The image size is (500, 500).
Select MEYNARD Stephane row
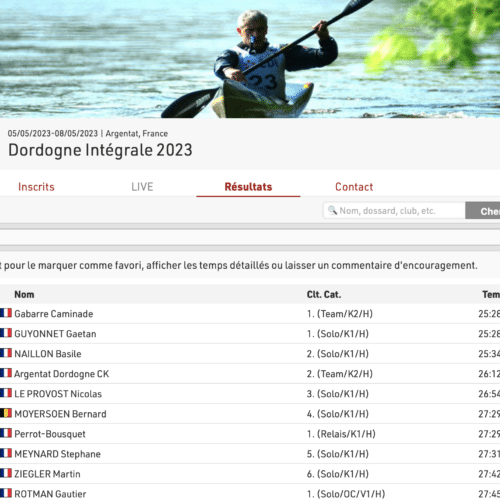click(250, 454)
